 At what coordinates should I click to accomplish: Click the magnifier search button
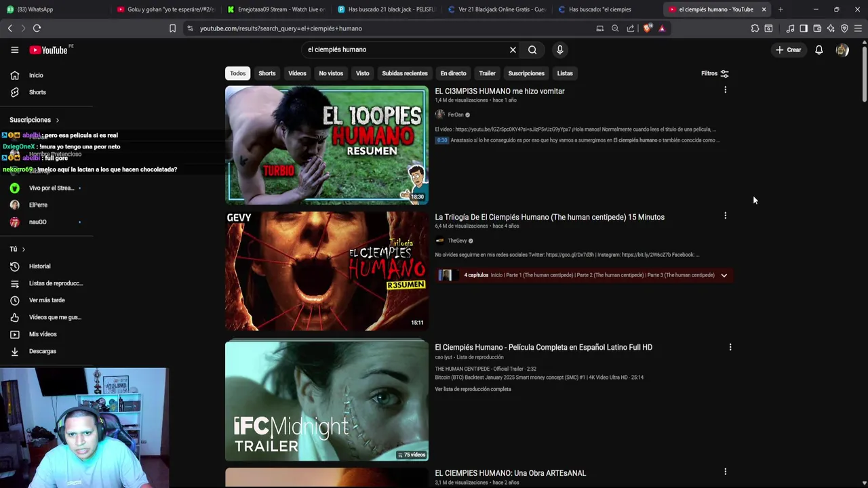(532, 49)
